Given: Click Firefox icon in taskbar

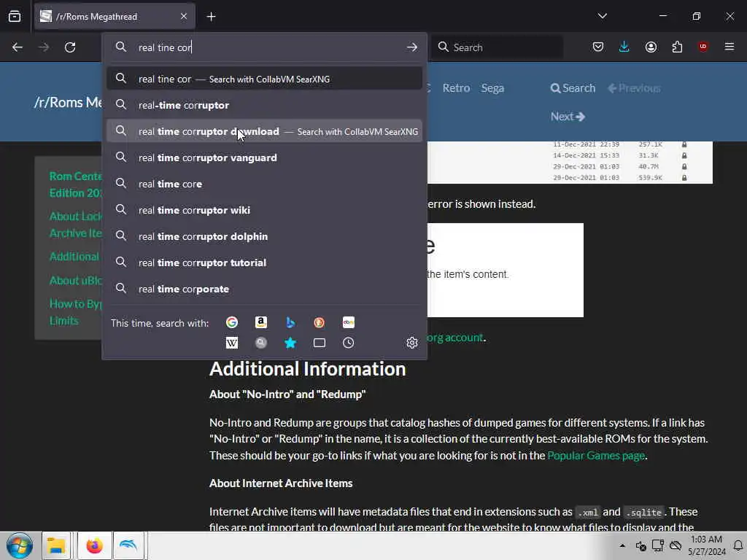Looking at the screenshot, I should 94,545.
